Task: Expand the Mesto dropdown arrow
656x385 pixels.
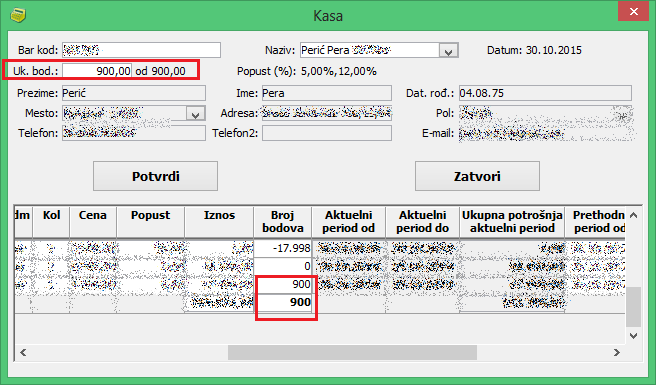Action: pyautogui.click(x=195, y=113)
